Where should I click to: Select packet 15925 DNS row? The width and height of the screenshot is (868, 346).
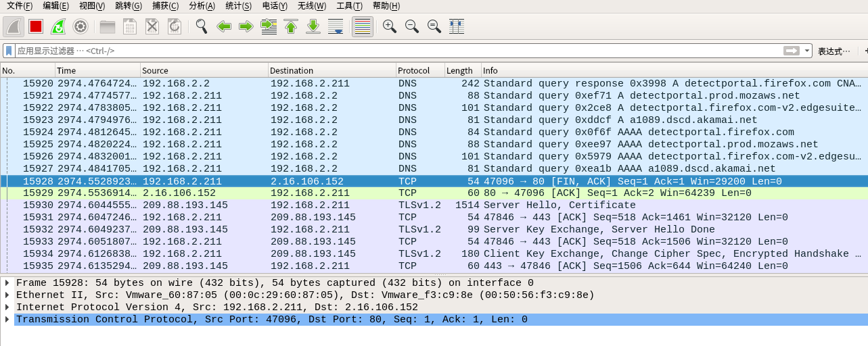pos(434,145)
